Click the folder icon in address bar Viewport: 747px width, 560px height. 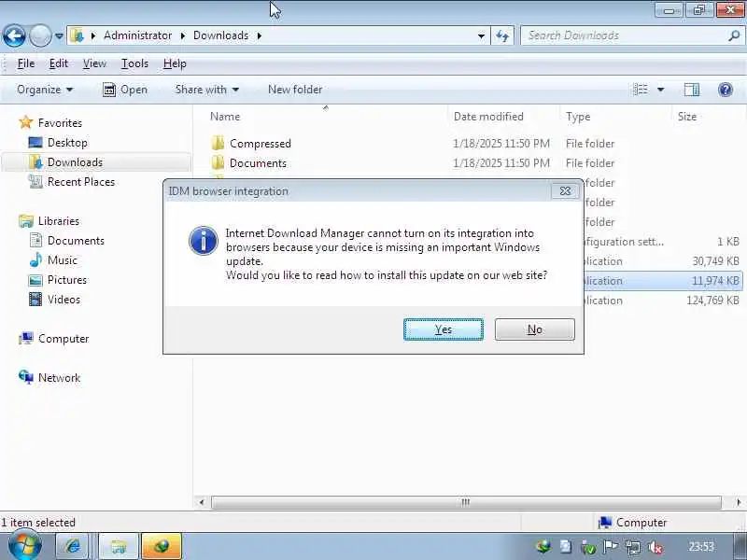(x=77, y=35)
